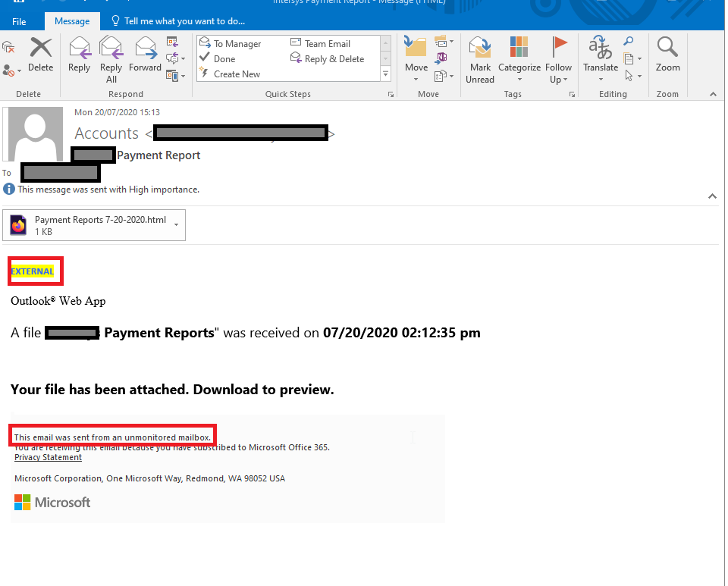Click the EXTERNAL highlighted tag text
This screenshot has height=586, width=728.
[x=32, y=271]
